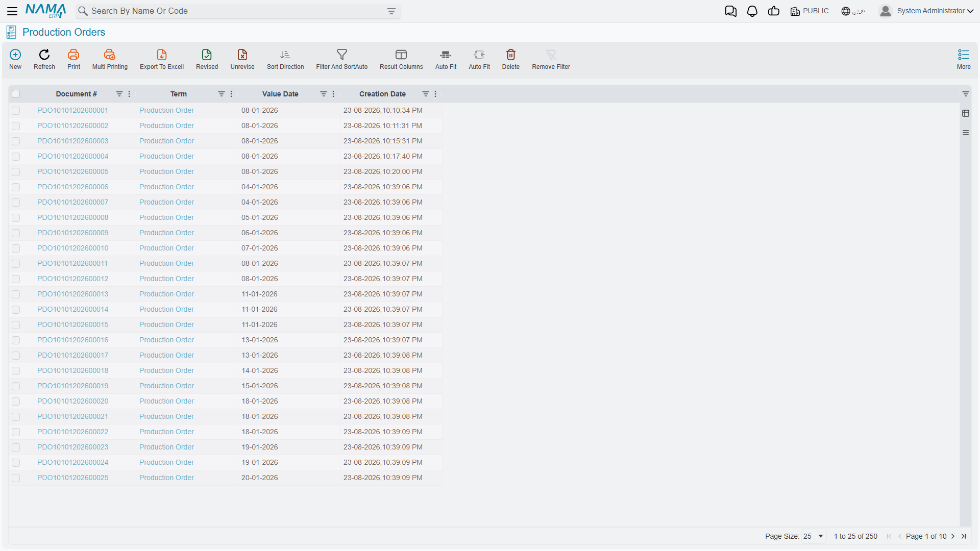Open Creation Date column filter

click(x=425, y=94)
